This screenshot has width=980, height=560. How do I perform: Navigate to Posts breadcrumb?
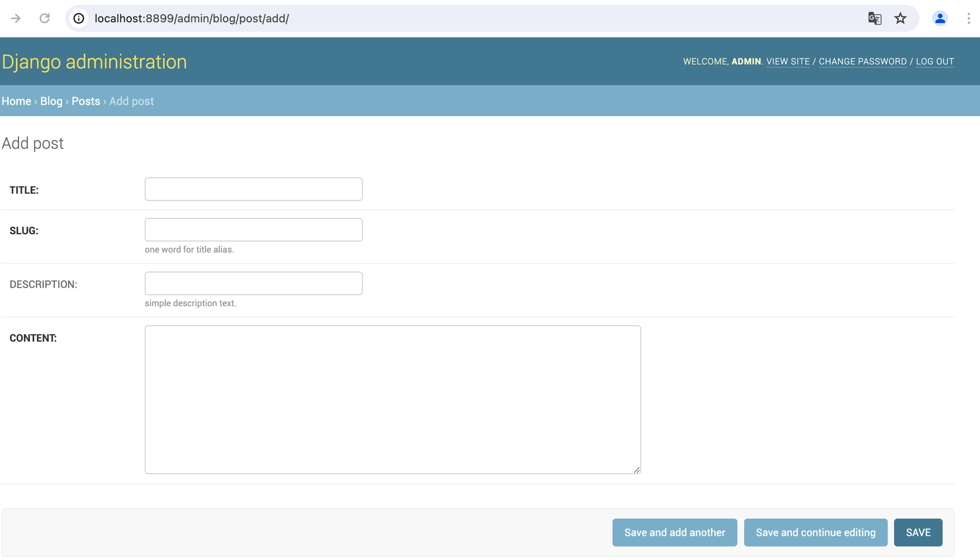86,101
